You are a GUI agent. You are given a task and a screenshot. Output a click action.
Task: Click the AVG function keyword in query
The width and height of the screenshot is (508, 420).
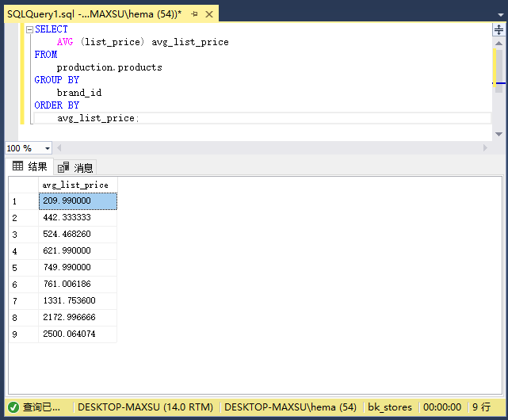click(65, 42)
